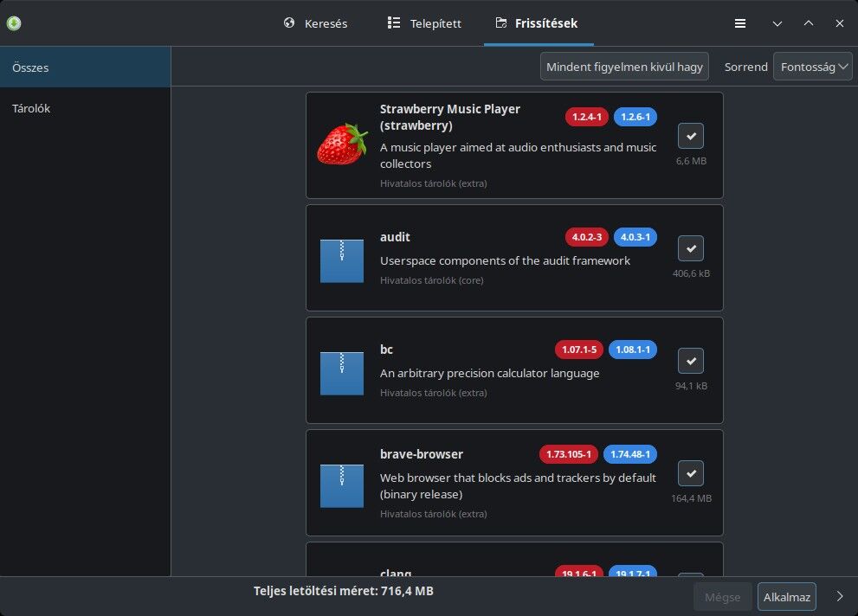Select Tárolók in the sidebar

coord(86,108)
